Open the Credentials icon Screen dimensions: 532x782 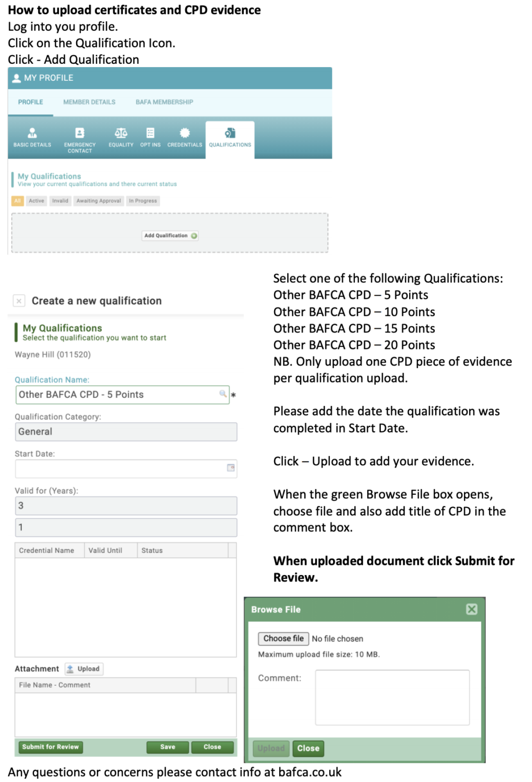pyautogui.click(x=185, y=134)
